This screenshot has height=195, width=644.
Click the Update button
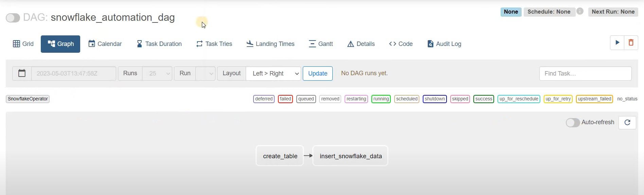(318, 74)
